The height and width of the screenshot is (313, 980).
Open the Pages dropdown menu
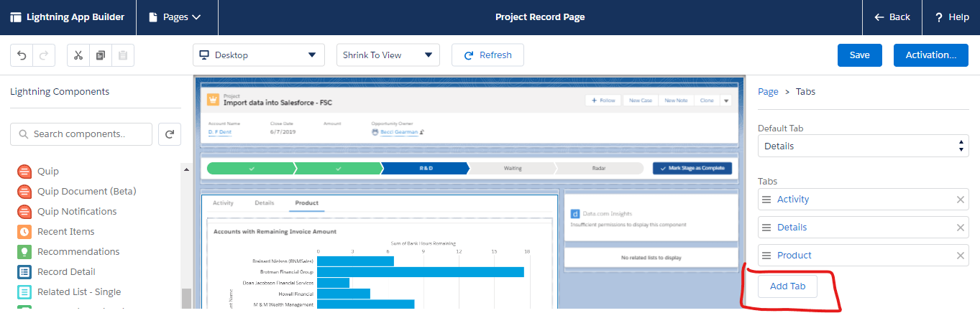click(x=174, y=17)
